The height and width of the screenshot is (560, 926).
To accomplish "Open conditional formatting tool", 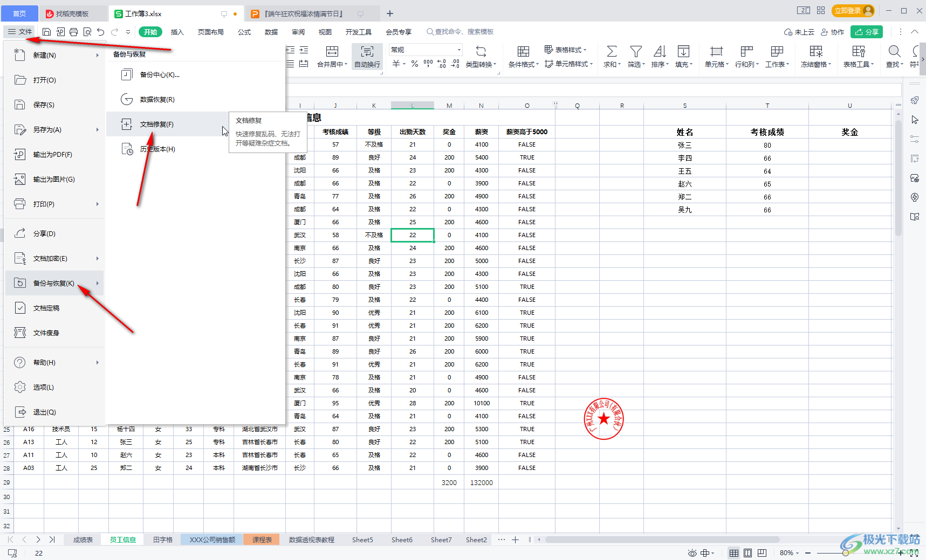I will 523,57.
